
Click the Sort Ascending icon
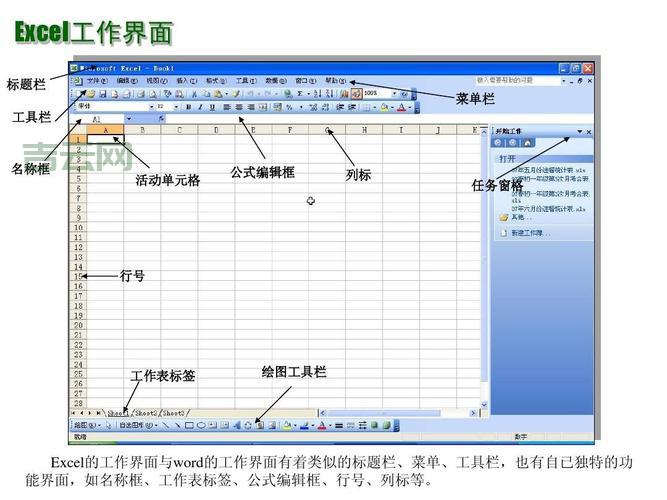click(317, 94)
